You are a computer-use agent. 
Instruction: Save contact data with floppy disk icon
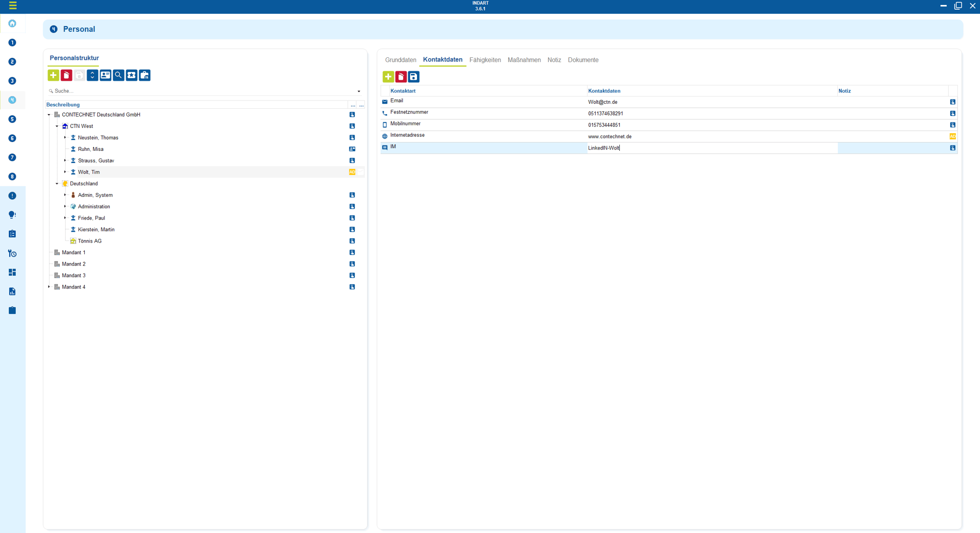(x=414, y=77)
